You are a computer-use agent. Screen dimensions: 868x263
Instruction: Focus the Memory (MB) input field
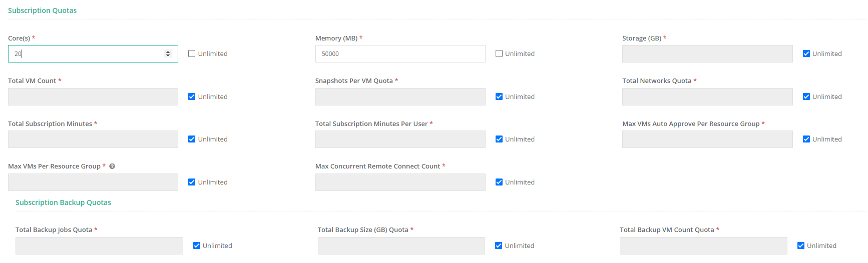click(x=400, y=54)
